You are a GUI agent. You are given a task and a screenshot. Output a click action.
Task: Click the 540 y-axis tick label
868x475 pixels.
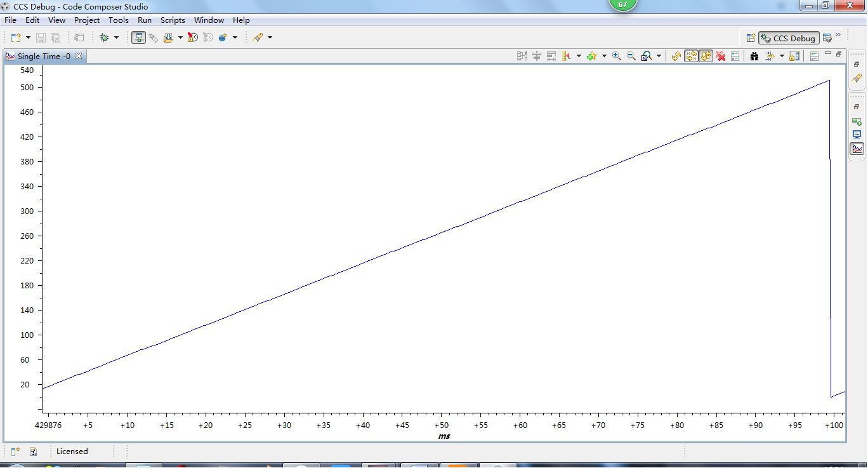click(x=27, y=70)
